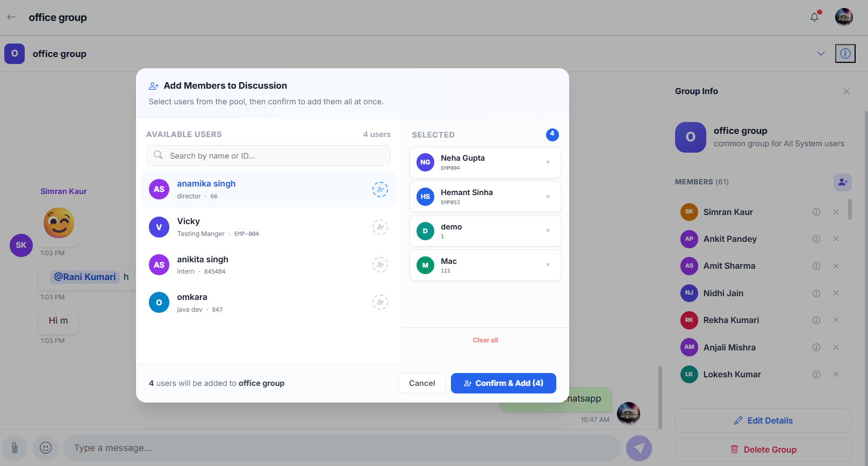Add Vicky to selection

pyautogui.click(x=380, y=227)
